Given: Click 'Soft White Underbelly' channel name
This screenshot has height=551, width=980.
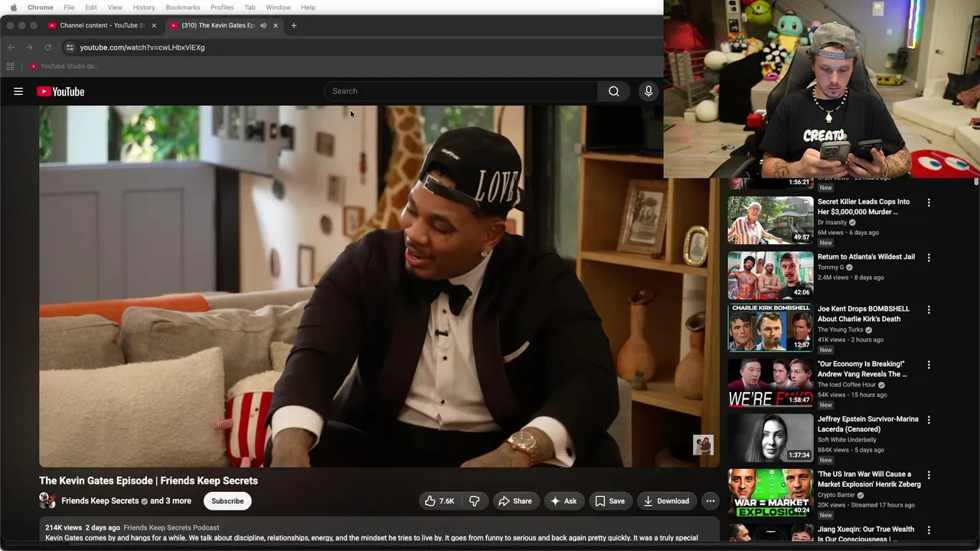Looking at the screenshot, I should tap(847, 440).
